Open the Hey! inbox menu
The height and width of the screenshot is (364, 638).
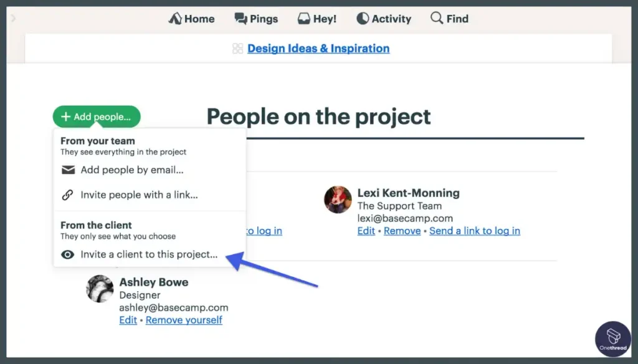pos(317,19)
